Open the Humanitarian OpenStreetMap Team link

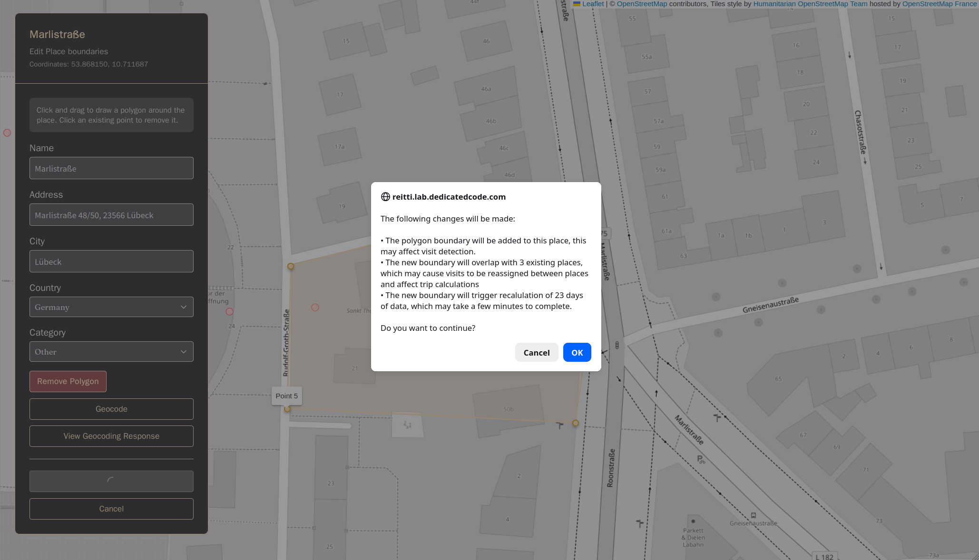click(810, 4)
